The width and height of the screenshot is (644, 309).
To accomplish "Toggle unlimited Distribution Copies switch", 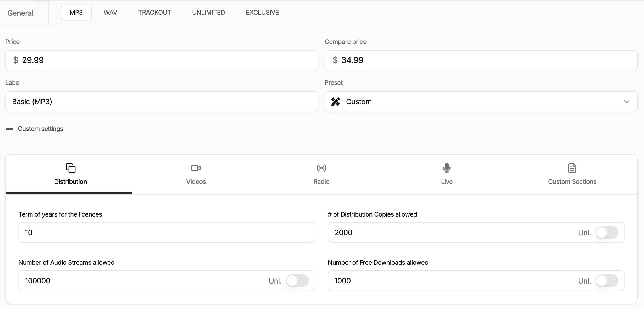I will point(607,233).
